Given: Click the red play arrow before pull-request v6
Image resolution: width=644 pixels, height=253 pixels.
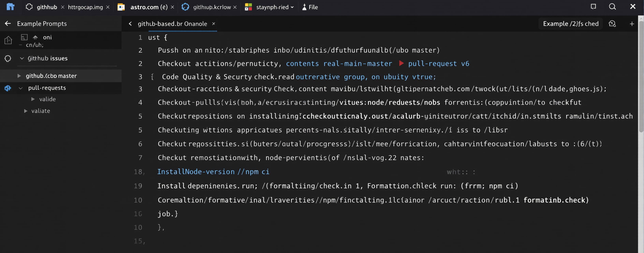Looking at the screenshot, I should pos(401,63).
